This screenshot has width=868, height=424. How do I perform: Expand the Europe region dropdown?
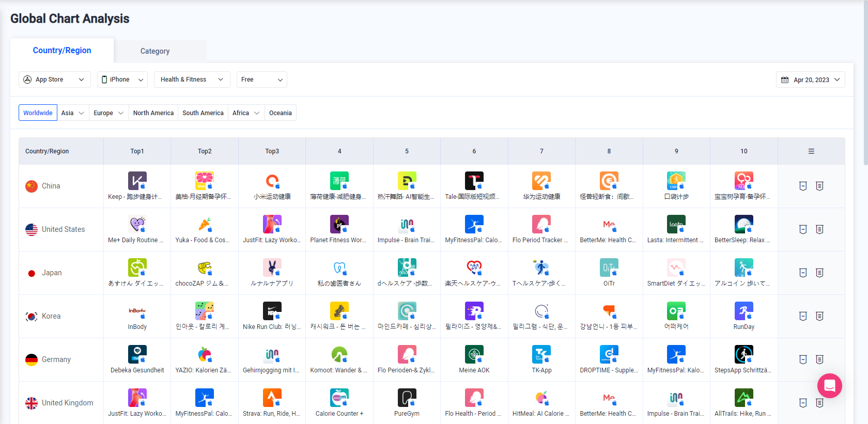coord(109,113)
